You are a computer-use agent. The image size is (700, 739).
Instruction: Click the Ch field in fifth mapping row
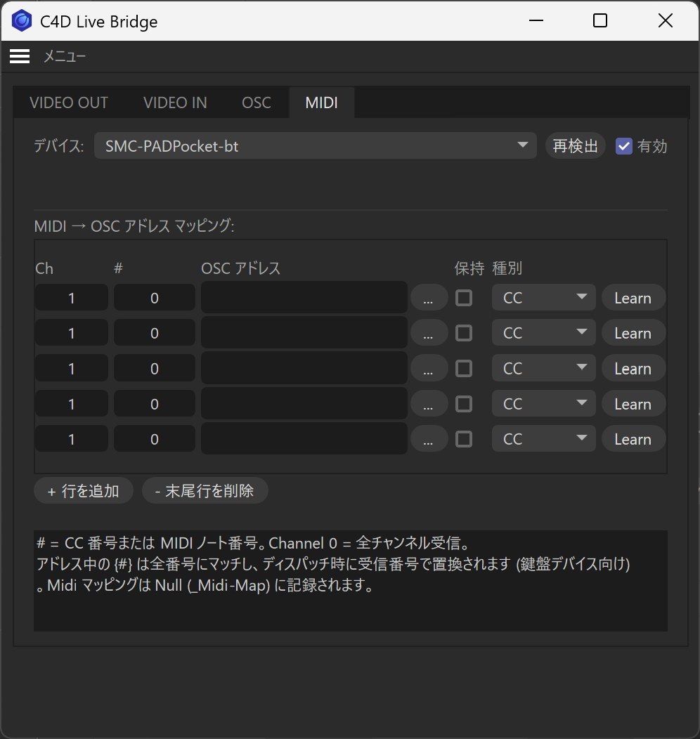point(72,439)
